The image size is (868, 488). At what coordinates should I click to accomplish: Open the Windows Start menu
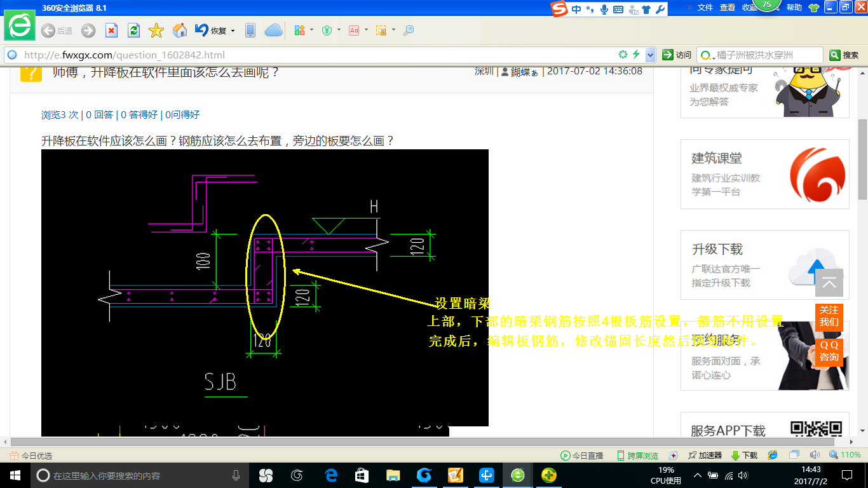coord(15,475)
